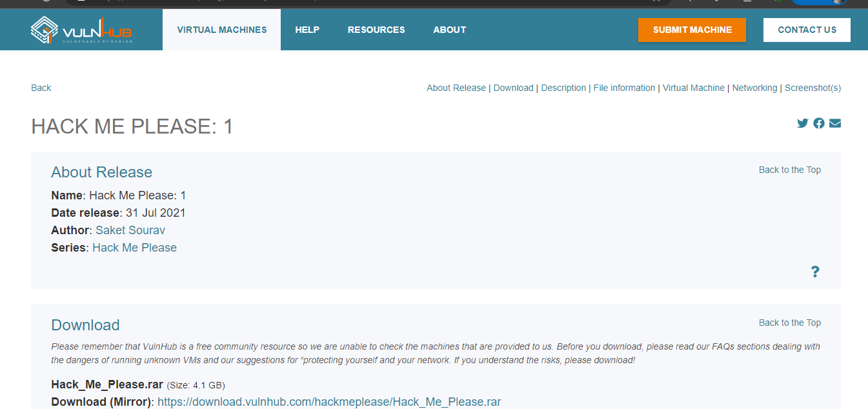868x409 pixels.
Task: Open the Virtual Machines tab
Action: coord(221,30)
